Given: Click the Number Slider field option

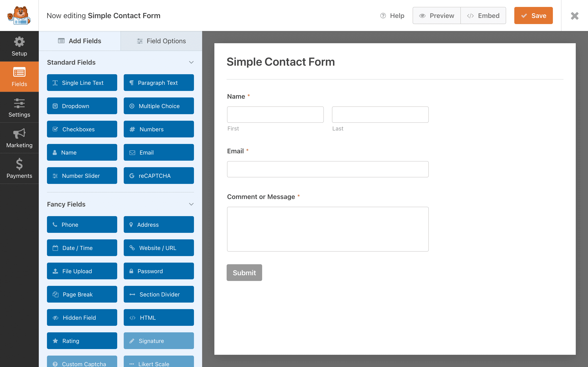Looking at the screenshot, I should click(82, 176).
